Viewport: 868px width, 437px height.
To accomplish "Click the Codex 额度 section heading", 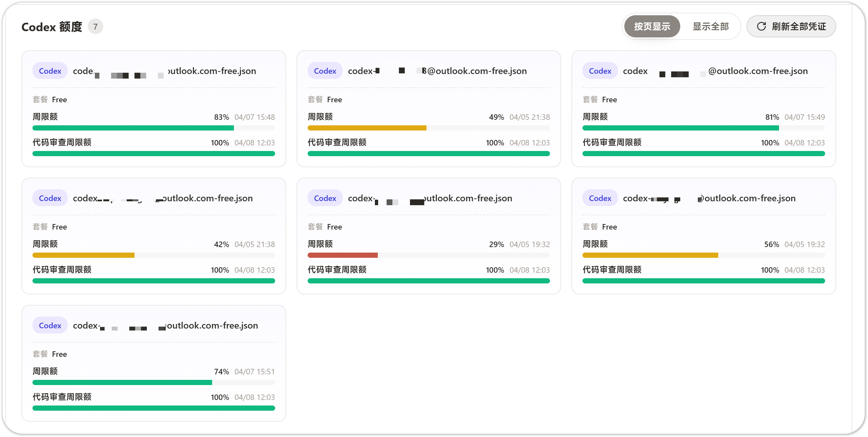I will point(52,27).
